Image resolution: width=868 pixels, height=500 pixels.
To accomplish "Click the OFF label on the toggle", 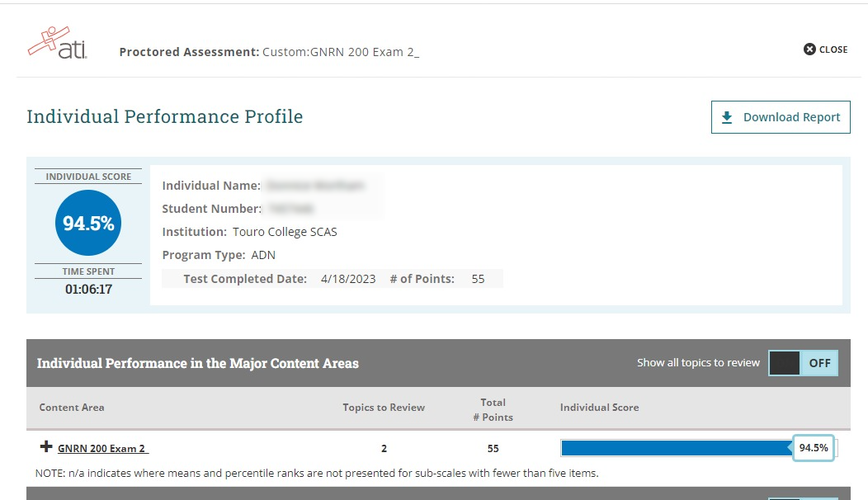I will [818, 363].
